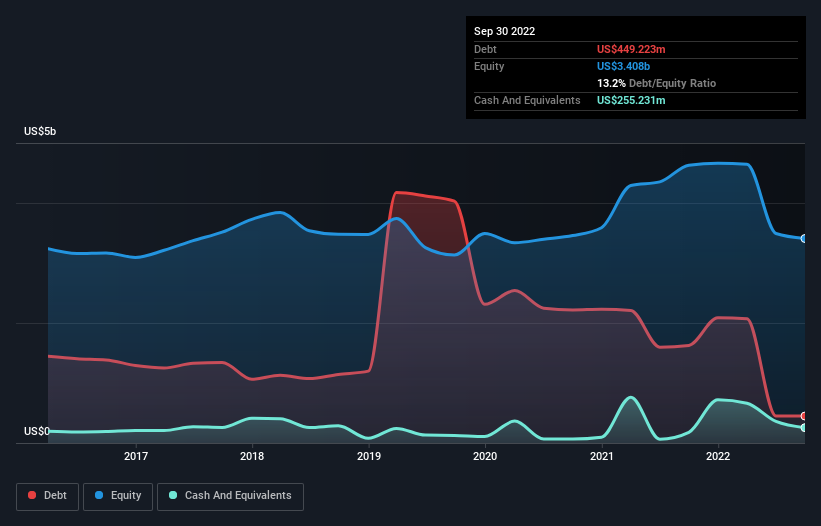Select the Cash endpoint marker on chart

pos(804,428)
